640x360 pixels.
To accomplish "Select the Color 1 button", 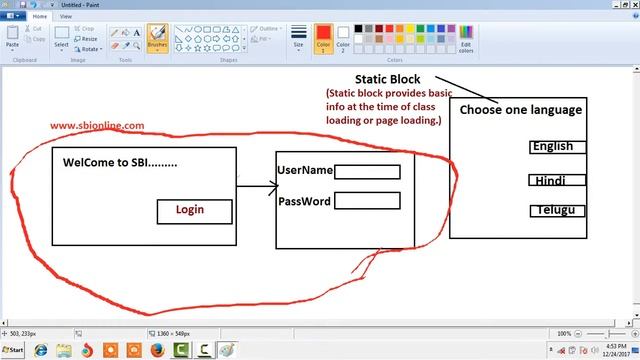I will tap(323, 39).
